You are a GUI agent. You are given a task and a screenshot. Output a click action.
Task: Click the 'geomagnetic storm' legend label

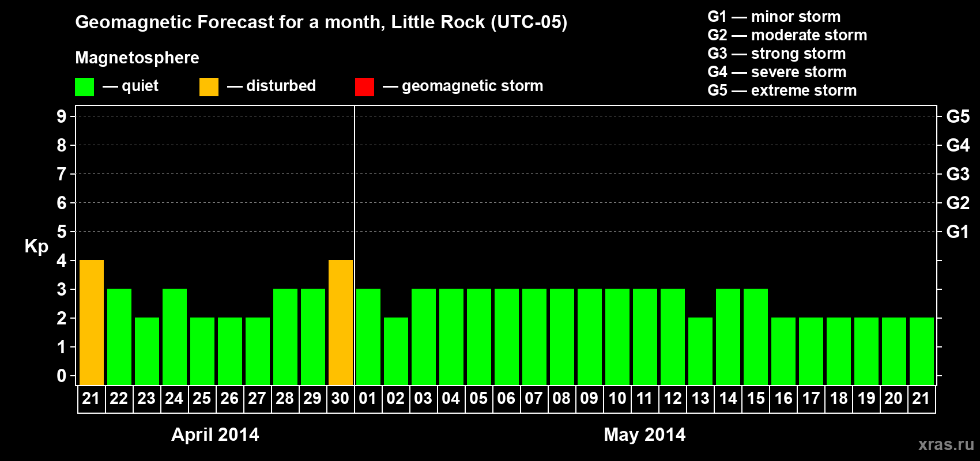[x=473, y=86]
